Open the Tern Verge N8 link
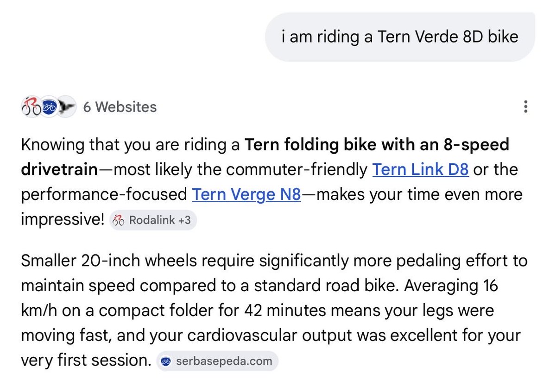The height and width of the screenshot is (392, 556). pyautogui.click(x=246, y=195)
